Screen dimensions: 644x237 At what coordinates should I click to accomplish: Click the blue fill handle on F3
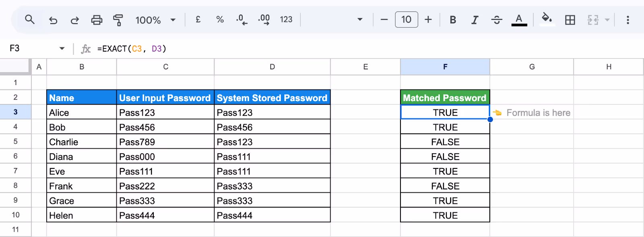490,119
